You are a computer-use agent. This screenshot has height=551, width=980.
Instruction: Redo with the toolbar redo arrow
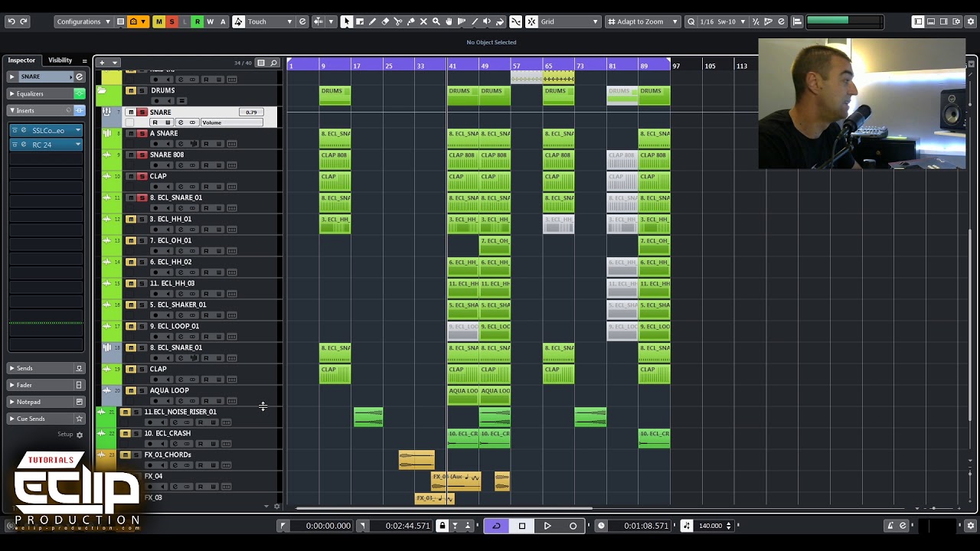(x=24, y=21)
